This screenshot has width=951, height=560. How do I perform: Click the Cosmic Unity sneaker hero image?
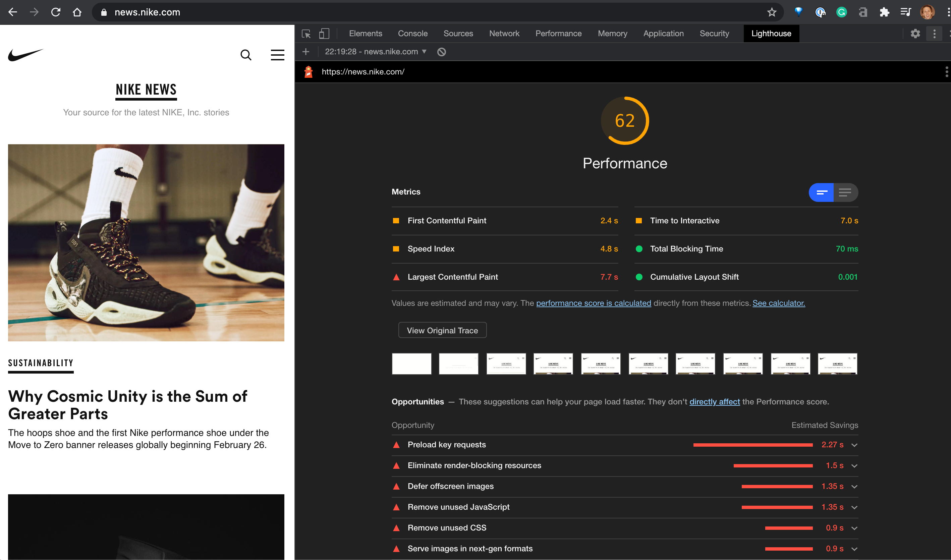(x=146, y=243)
